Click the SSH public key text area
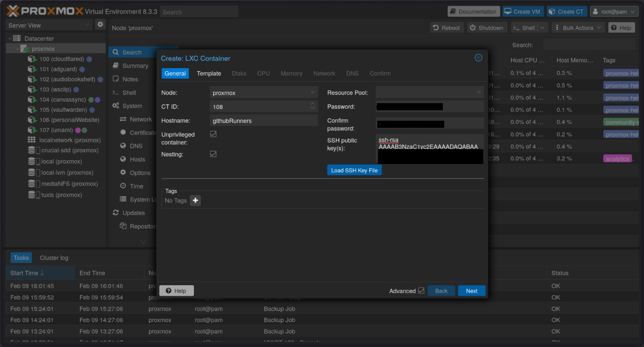Image resolution: width=644 pixels, height=347 pixels. [430, 149]
